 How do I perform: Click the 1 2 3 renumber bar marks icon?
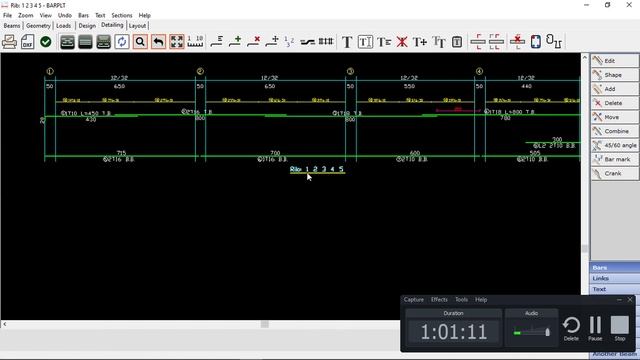tap(289, 42)
